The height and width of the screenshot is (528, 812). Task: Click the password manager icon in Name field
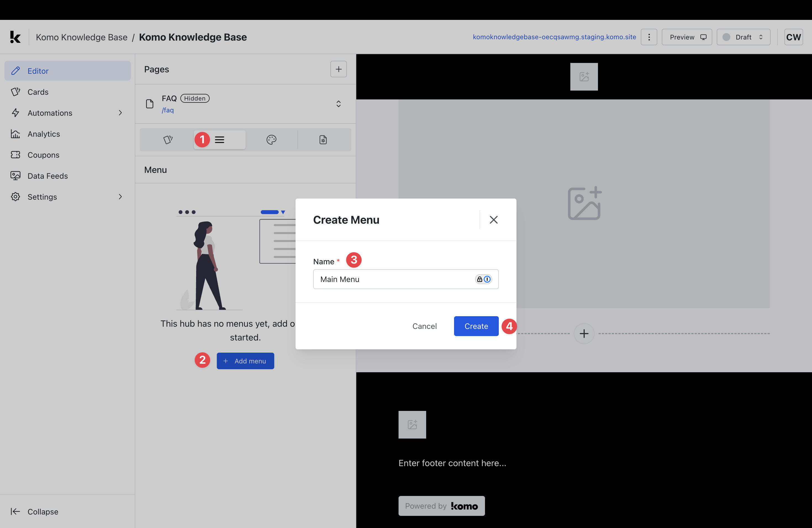point(483,279)
